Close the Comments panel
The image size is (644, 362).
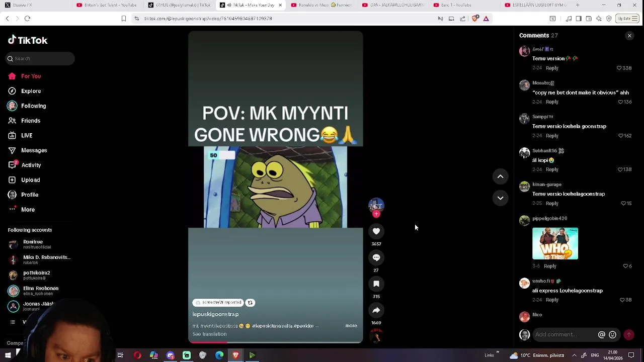click(629, 36)
